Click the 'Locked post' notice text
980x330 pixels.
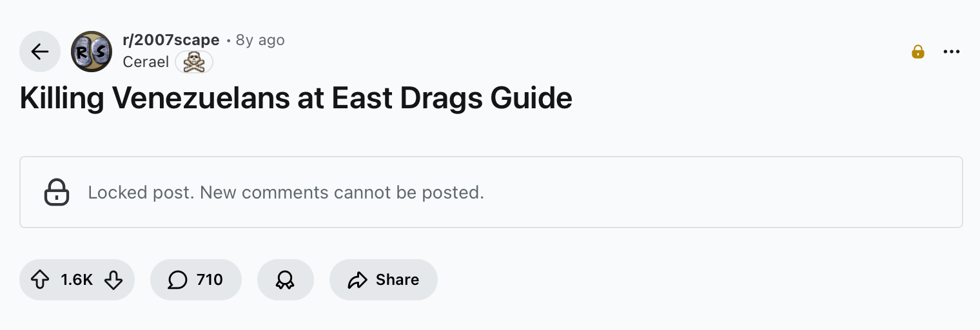(286, 192)
